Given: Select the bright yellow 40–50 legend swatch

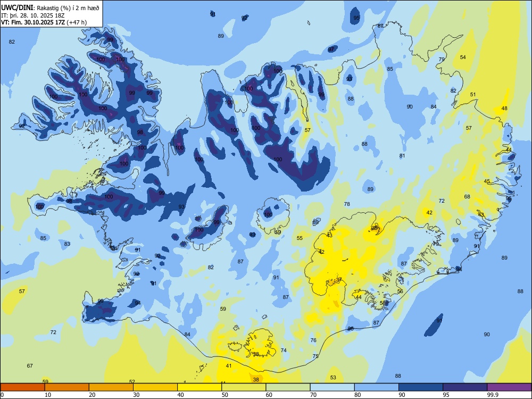Looking at the screenshot, I should tap(199, 387).
